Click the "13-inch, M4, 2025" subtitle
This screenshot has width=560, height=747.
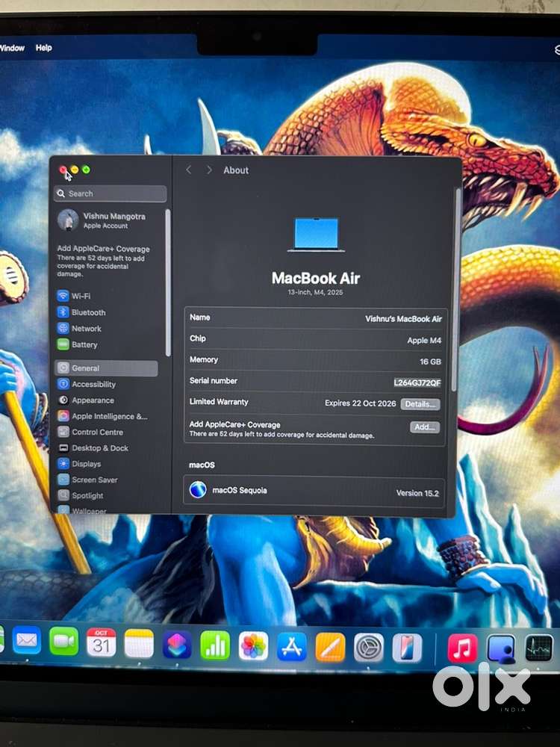pos(315,292)
